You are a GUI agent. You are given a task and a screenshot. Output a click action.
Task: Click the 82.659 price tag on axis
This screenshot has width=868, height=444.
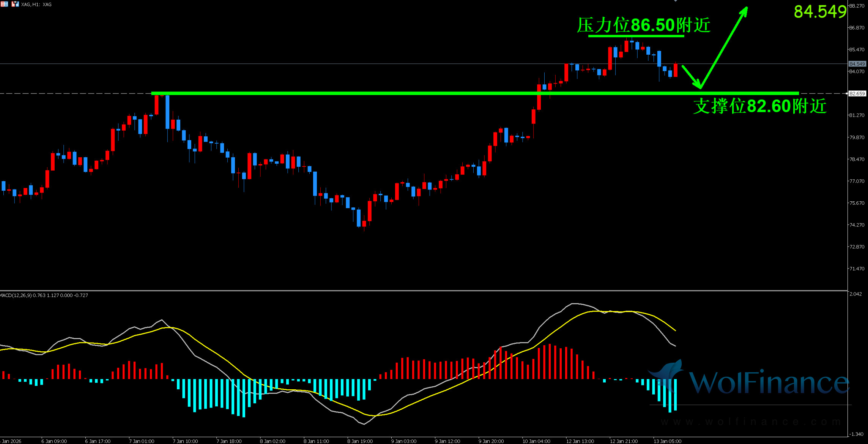(x=857, y=93)
